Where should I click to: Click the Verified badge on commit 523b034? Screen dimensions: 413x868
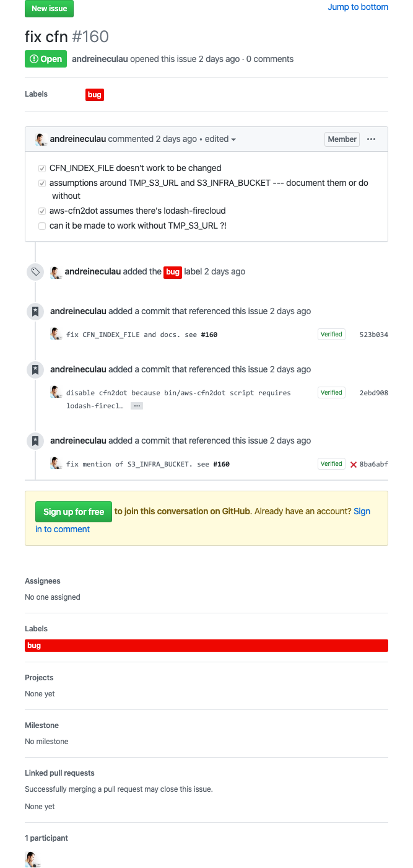click(331, 335)
